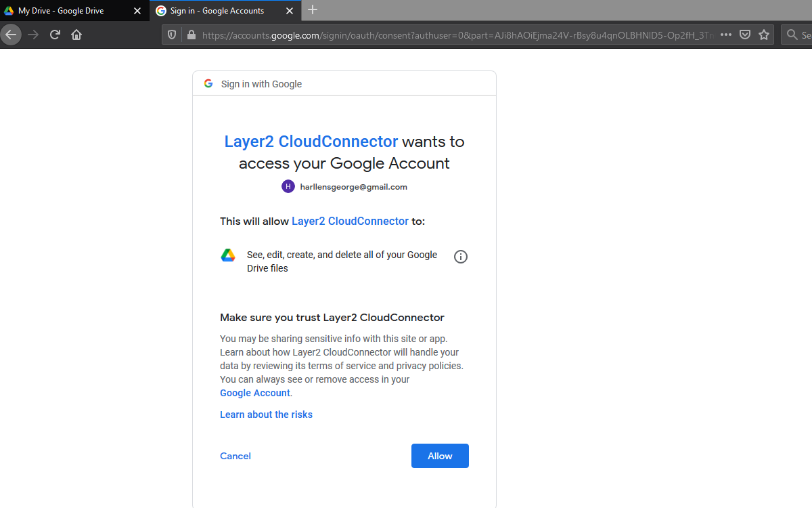This screenshot has width=812, height=508.
Task: Reload the current page
Action: (x=55, y=35)
